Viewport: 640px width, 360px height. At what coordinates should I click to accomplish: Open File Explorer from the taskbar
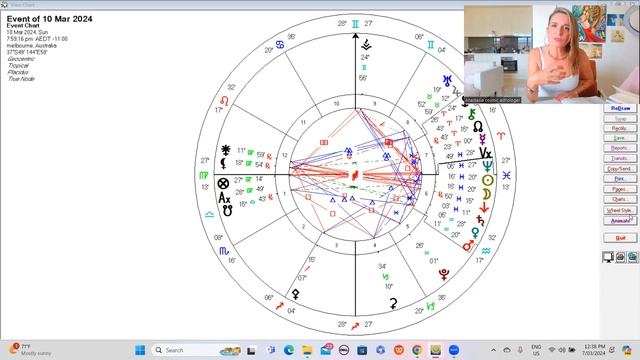[307, 350]
